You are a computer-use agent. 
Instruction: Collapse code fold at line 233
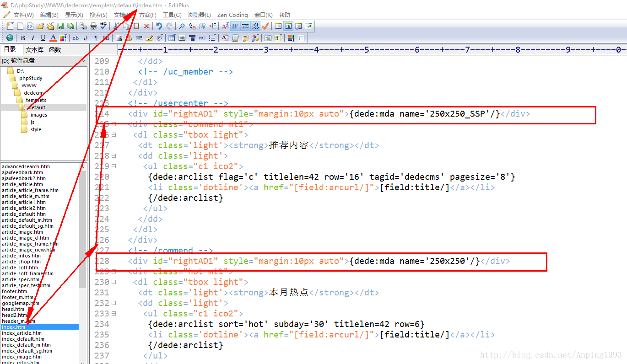(x=114, y=314)
